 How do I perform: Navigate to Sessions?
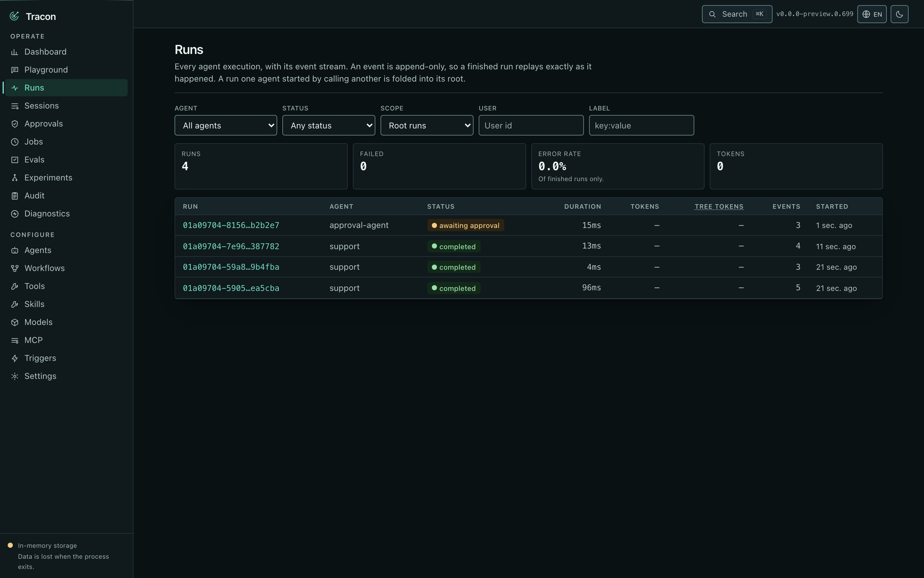pos(66,106)
